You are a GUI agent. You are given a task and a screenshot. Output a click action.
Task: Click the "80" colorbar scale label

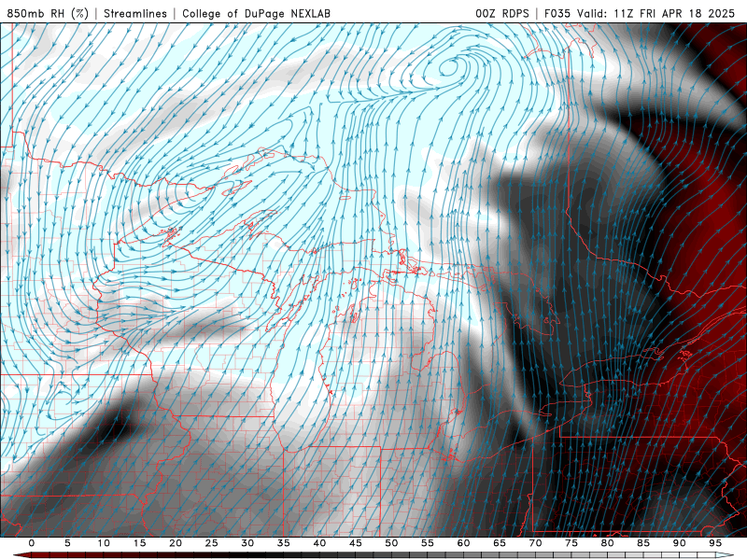pyautogui.click(x=608, y=543)
